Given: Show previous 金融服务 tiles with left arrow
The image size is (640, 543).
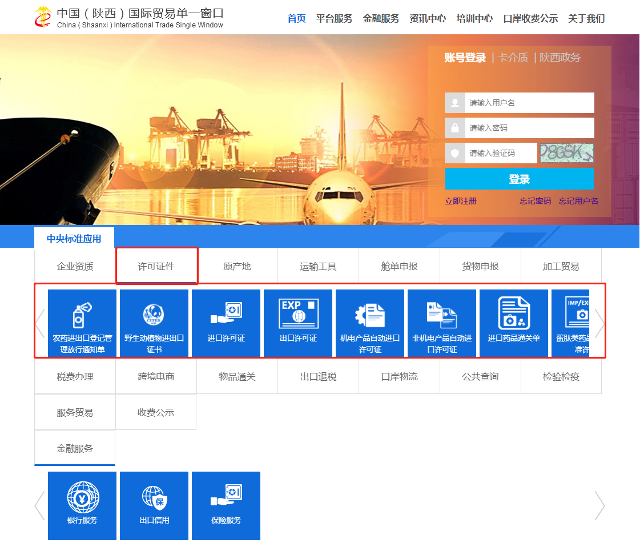Looking at the screenshot, I should tap(40, 505).
